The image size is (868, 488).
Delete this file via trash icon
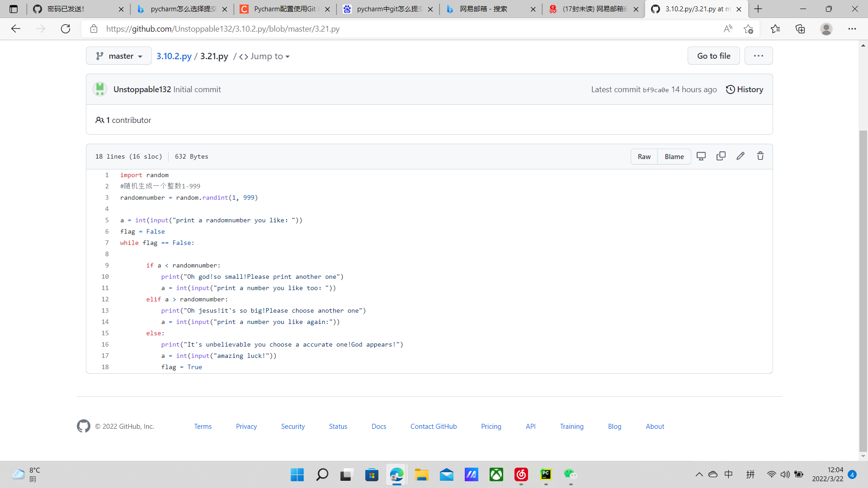(760, 156)
